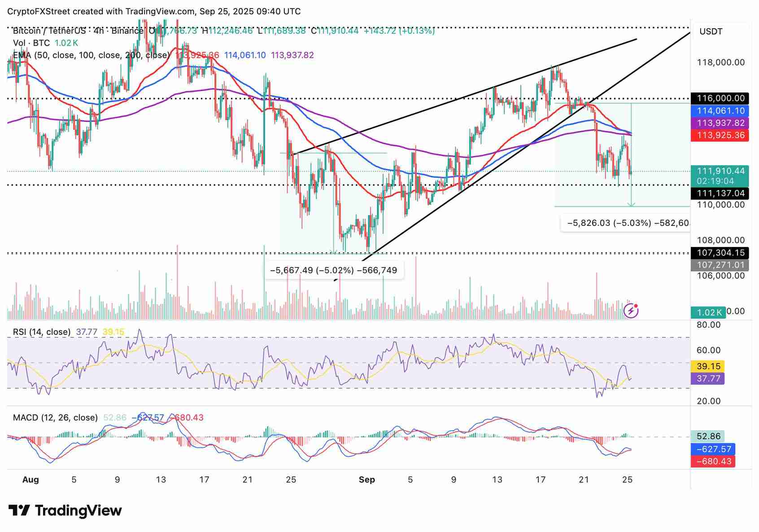Select the 107,304.15 price level label

(720, 253)
